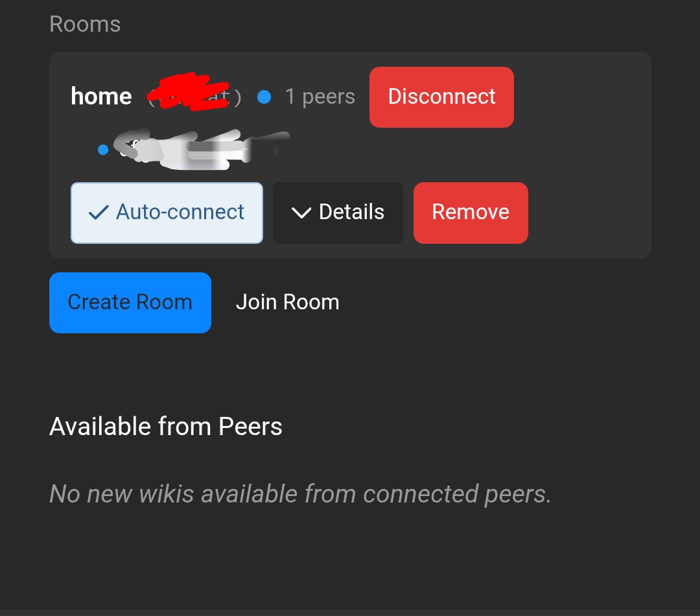
Task: Create a new room
Action: (130, 302)
